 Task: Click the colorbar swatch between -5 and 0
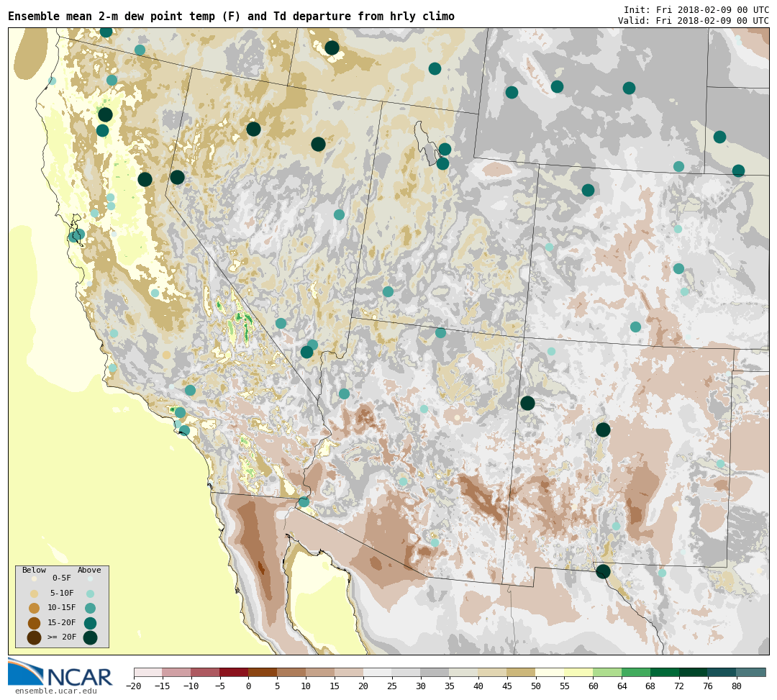(x=234, y=673)
